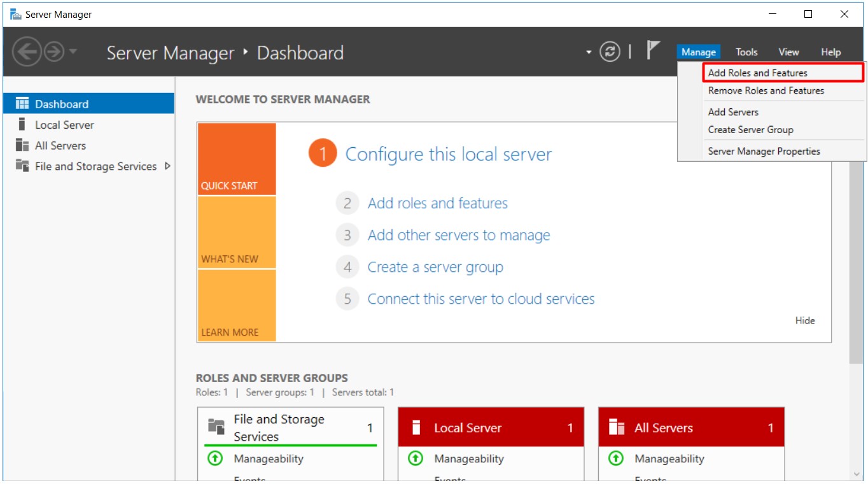Click the Add roles and features link
868x484 pixels.
click(438, 203)
